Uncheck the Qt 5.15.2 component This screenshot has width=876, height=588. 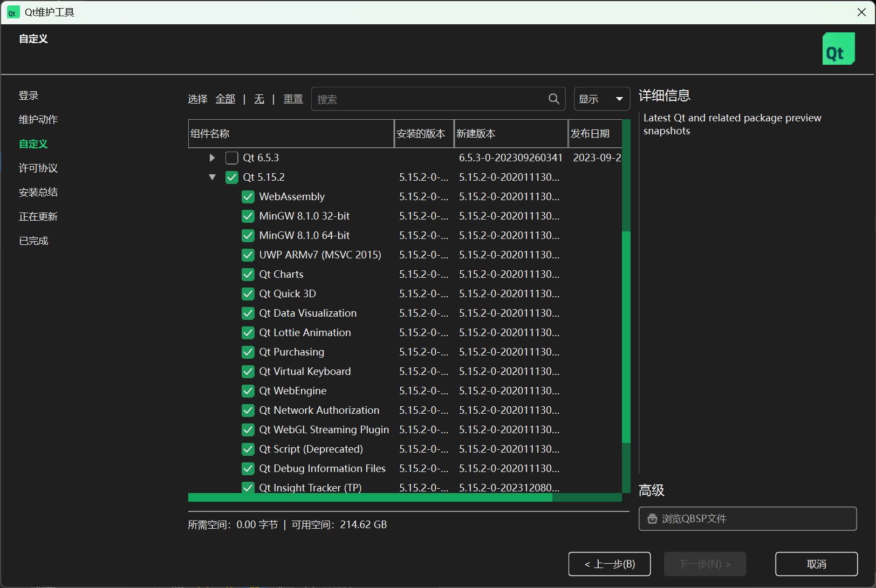coord(231,177)
